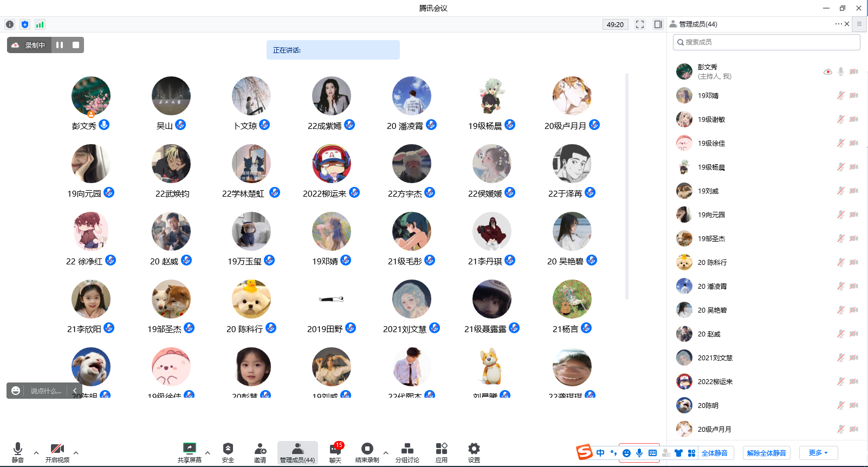868x467 pixels.
Task: Open the three-dot menu in member panel header
Action: pos(838,24)
